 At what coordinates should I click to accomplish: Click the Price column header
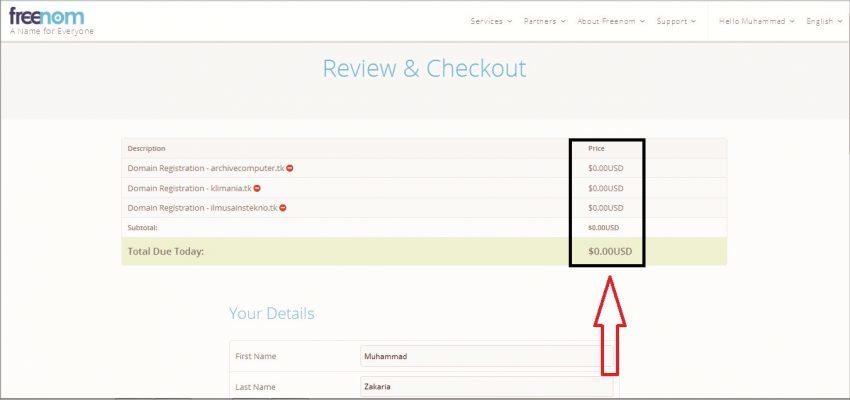pos(596,148)
